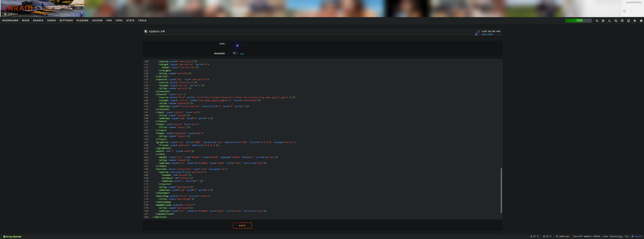The image size is (644, 239).
Task: Toggle the Hide Inline XML switch
Action: 478,31
